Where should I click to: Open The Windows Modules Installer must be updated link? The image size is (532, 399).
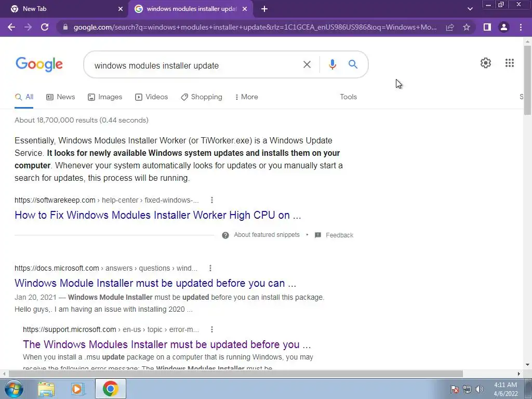167,344
